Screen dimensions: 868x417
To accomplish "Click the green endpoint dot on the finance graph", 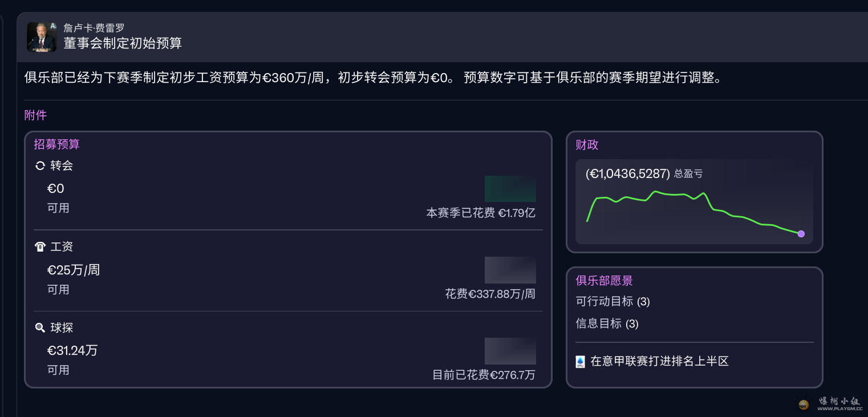I will [x=801, y=234].
